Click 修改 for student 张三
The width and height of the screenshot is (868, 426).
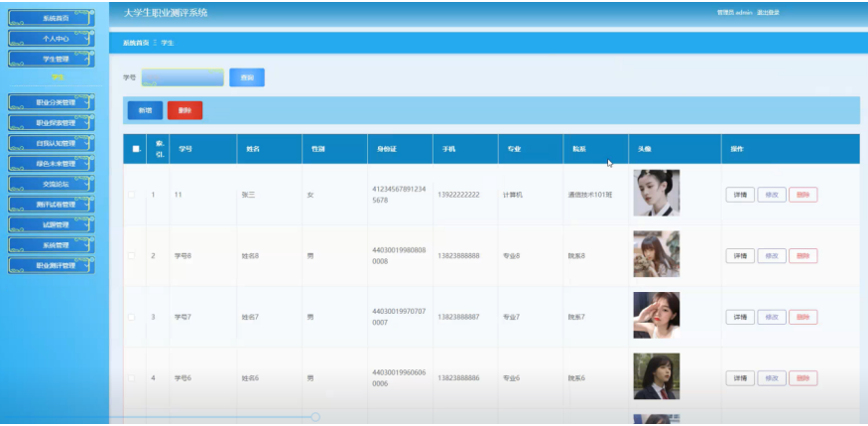click(772, 195)
